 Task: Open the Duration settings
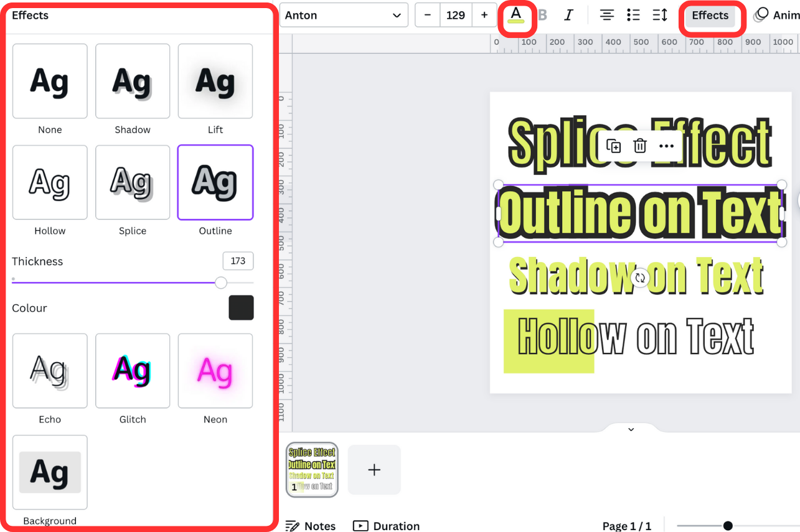[386, 526]
